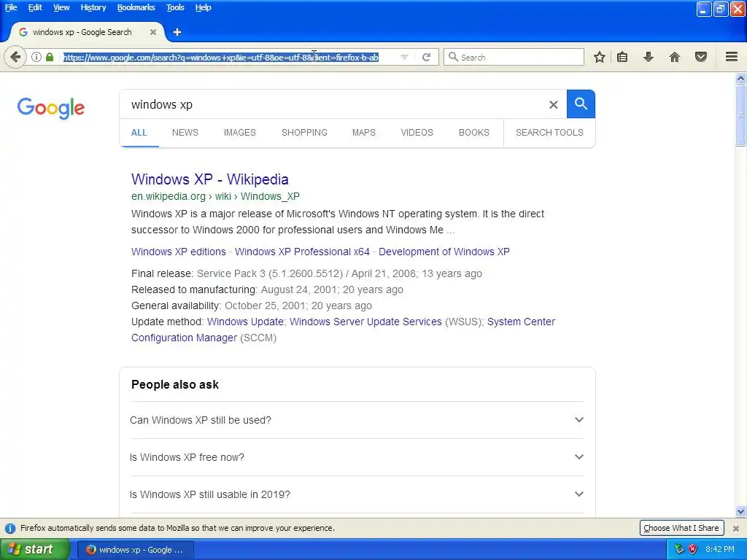Switch to the MAPS results tab
The height and width of the screenshot is (560, 747).
coord(363,133)
